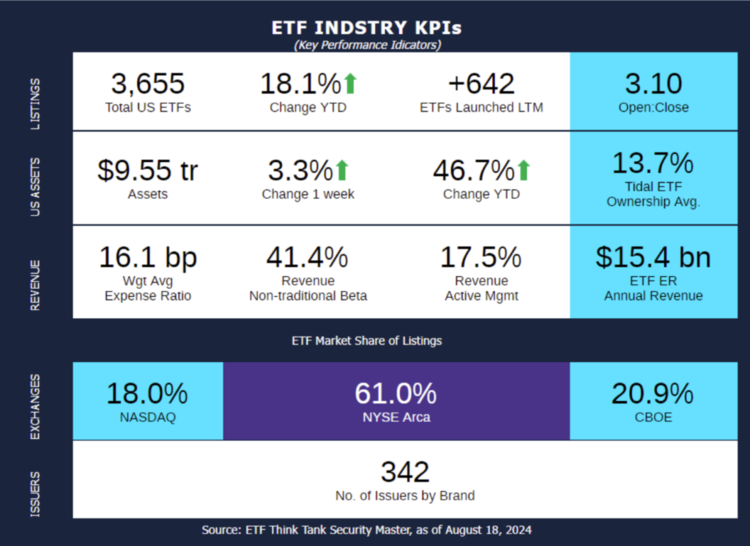Click the $9.55 tr Assets value
Viewport: 750px width, 546px height.
148,171
